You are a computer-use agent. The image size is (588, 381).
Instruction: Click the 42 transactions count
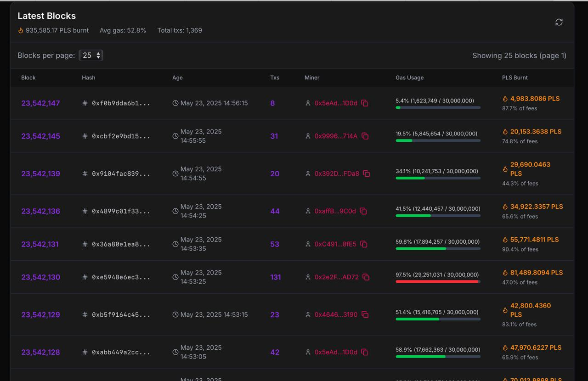click(275, 353)
